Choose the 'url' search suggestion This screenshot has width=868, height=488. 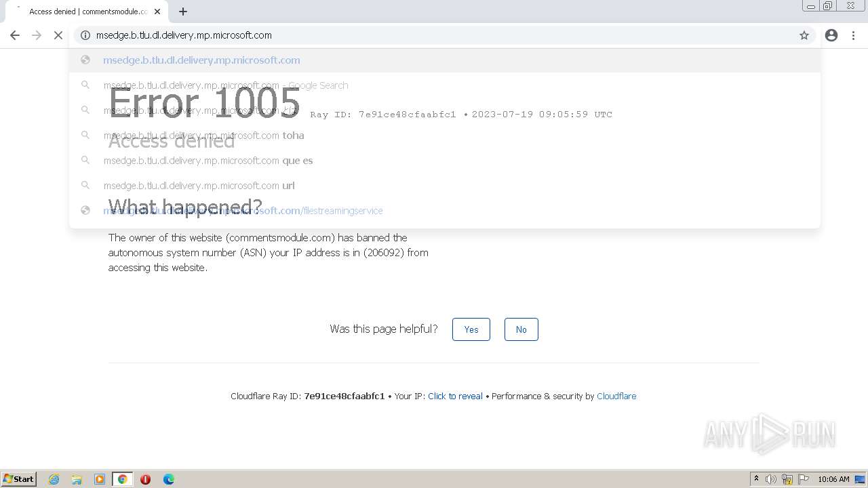445,186
